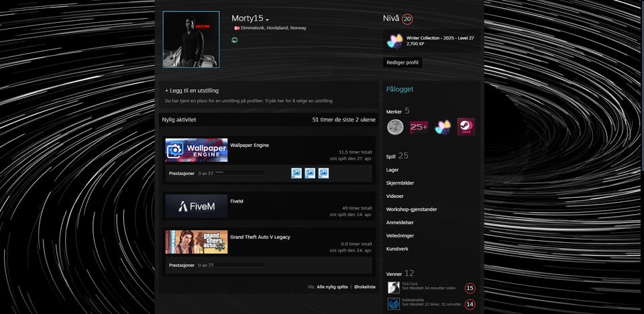Open the level 20 badge circle
This screenshot has height=314, width=644.
click(x=407, y=19)
